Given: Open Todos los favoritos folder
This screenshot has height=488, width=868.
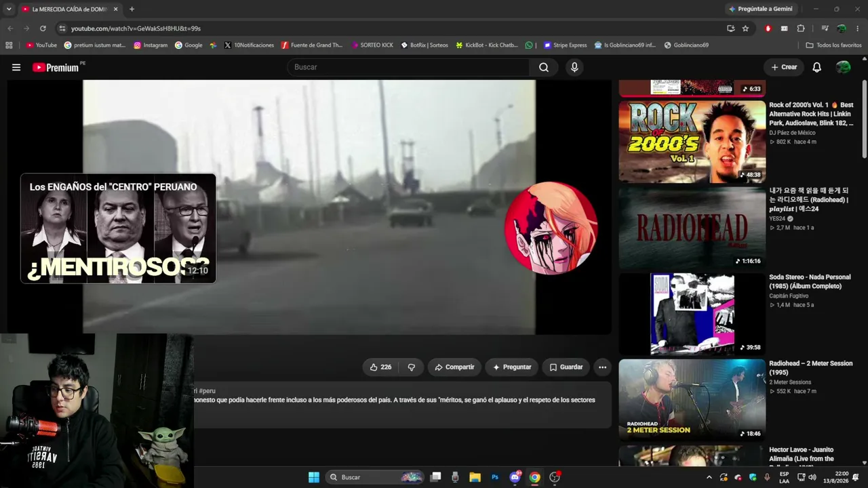Looking at the screenshot, I should (833, 45).
